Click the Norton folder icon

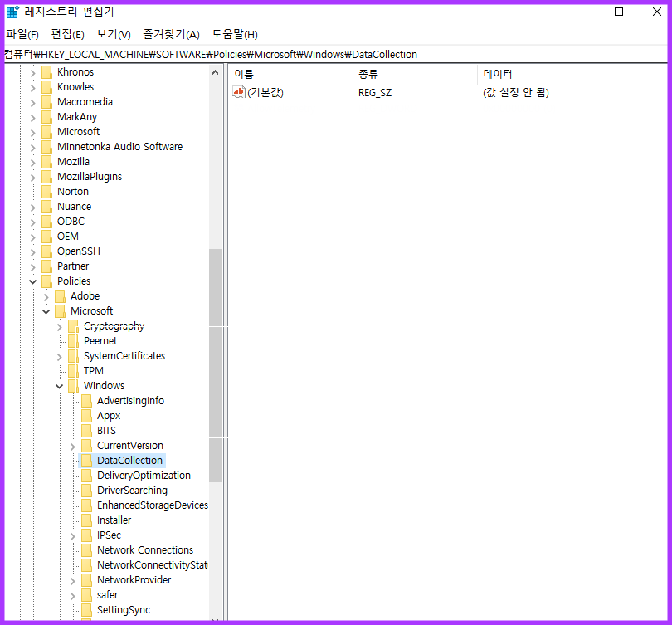tap(46, 192)
